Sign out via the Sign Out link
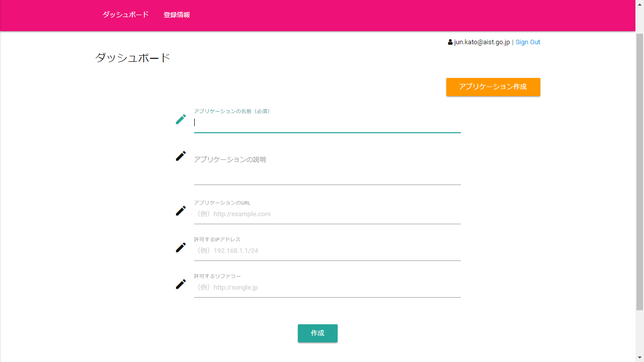The width and height of the screenshot is (644, 362). tap(528, 42)
